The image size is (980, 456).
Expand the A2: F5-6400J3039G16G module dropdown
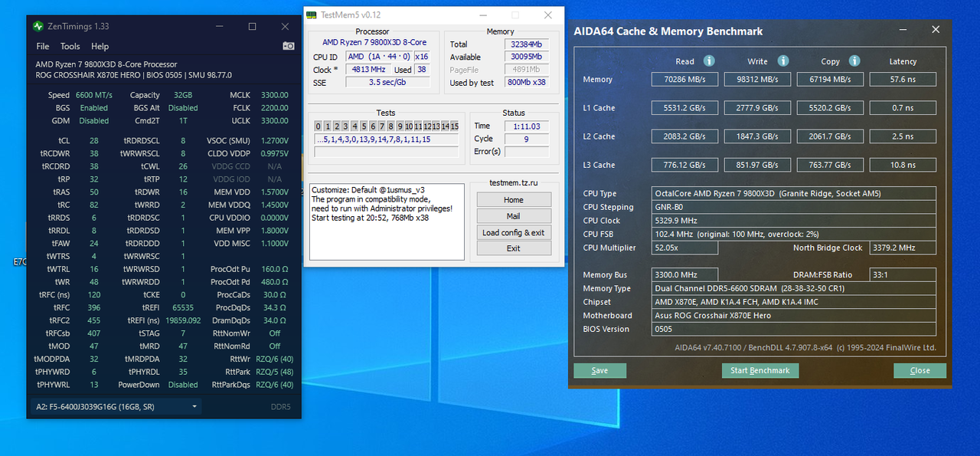[117, 406]
